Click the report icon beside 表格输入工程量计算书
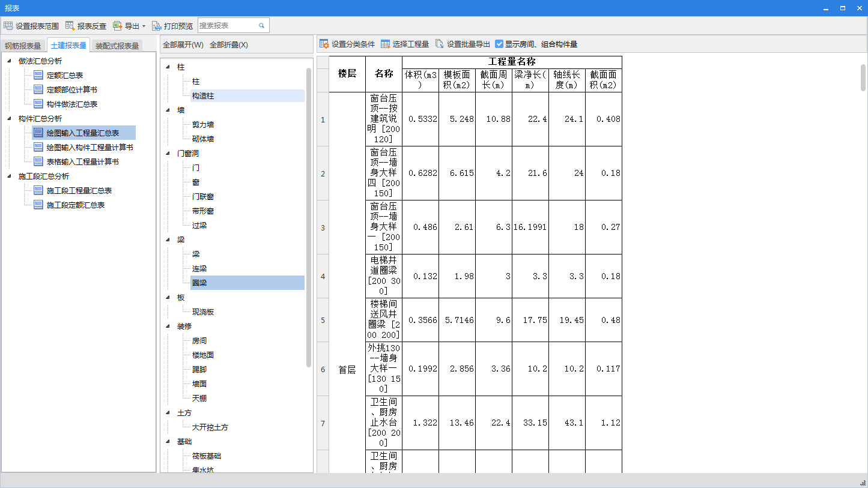Screen dimensions: 868x488 [x=38, y=161]
